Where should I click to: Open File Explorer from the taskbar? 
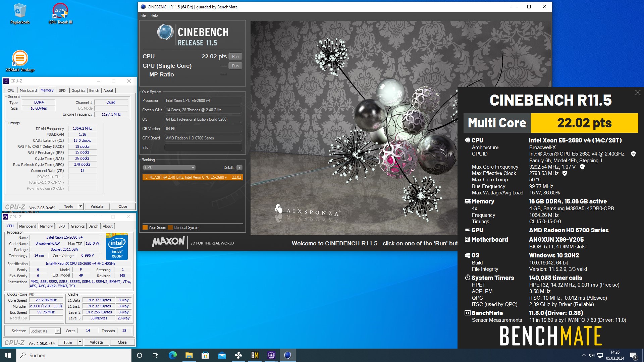[189, 355]
